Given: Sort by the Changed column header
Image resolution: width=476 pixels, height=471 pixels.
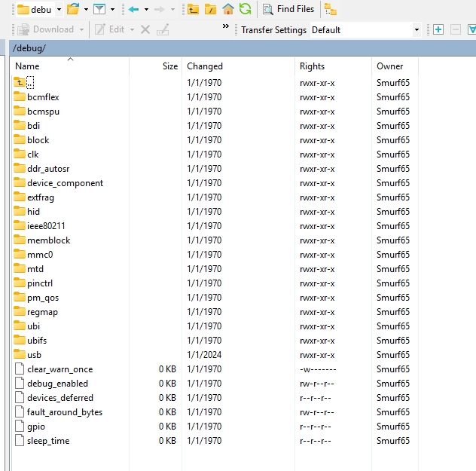Looking at the screenshot, I should point(204,66).
